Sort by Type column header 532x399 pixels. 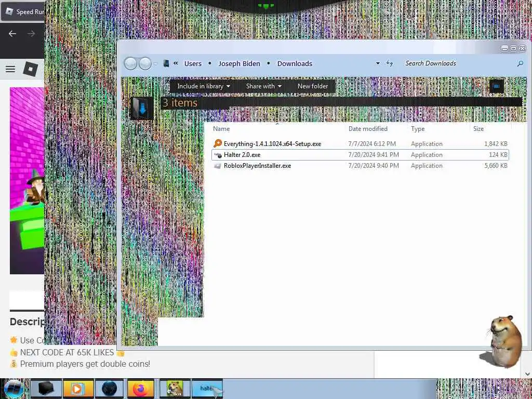point(418,129)
